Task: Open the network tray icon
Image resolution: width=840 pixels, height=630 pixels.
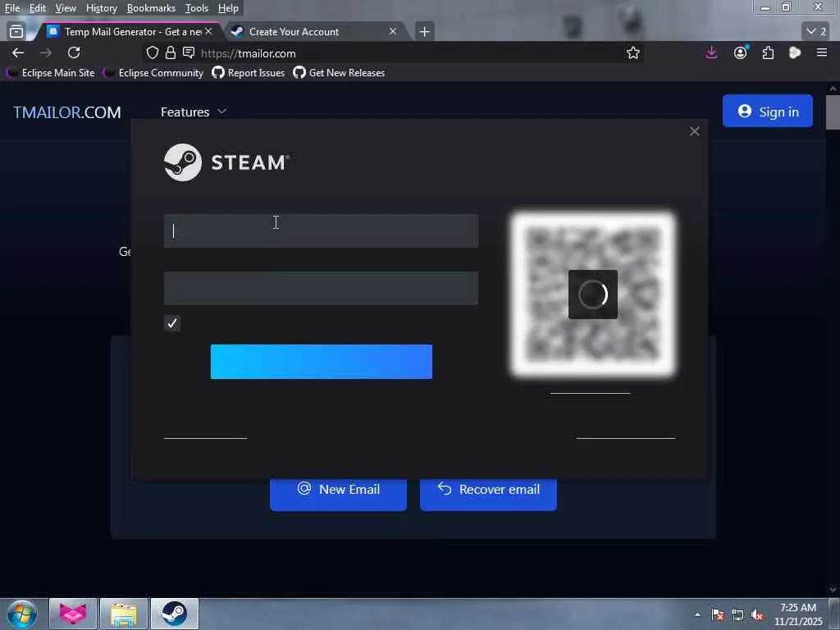Action: (x=737, y=615)
